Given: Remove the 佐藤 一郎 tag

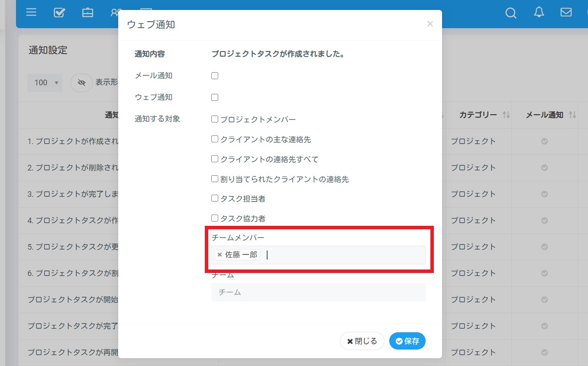Looking at the screenshot, I should (220, 255).
